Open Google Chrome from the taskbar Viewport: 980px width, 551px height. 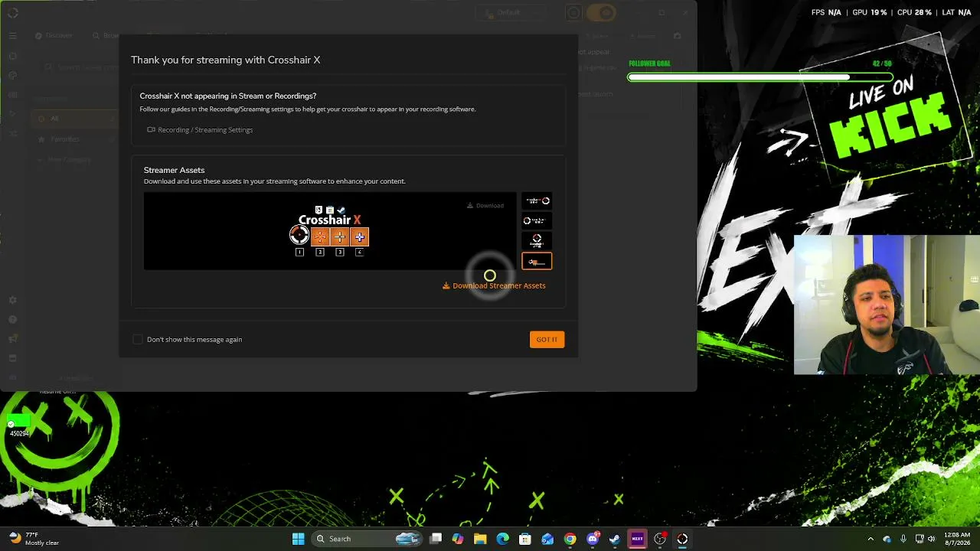(570, 539)
